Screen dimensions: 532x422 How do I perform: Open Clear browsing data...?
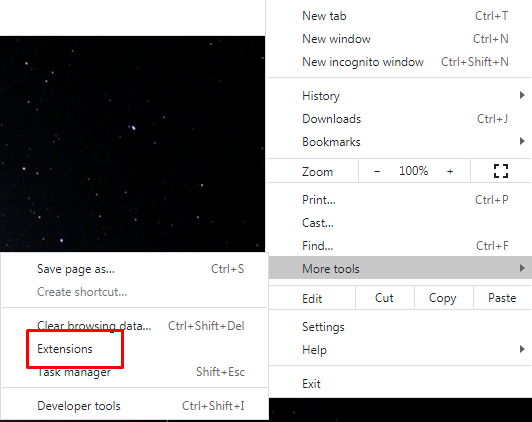[134, 326]
